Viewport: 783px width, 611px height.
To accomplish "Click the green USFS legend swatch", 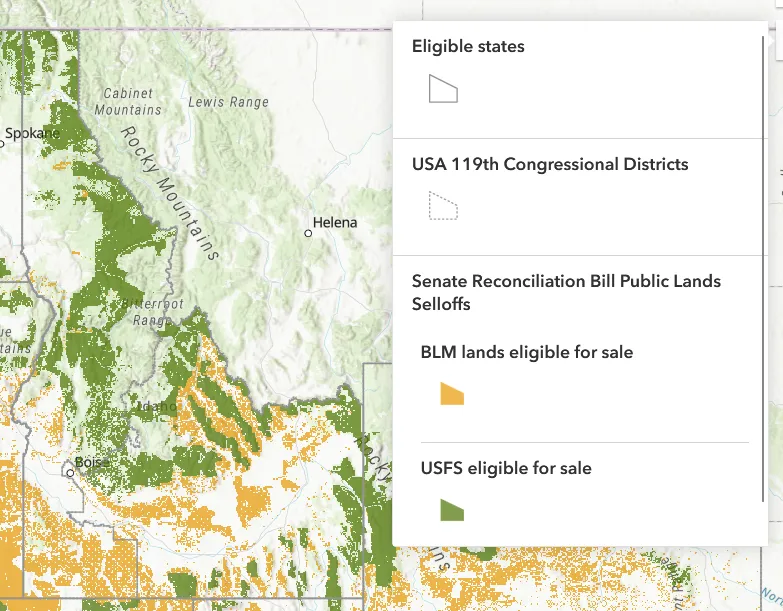I will 452,510.
